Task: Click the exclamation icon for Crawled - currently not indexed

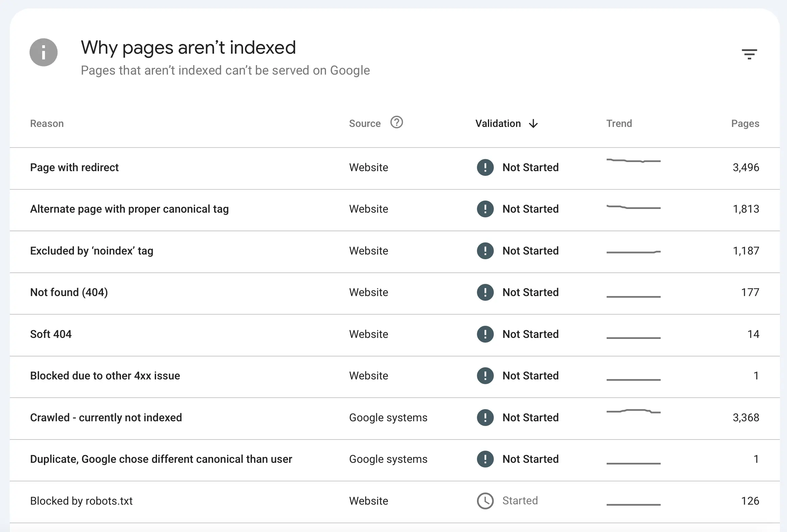Action: point(485,417)
